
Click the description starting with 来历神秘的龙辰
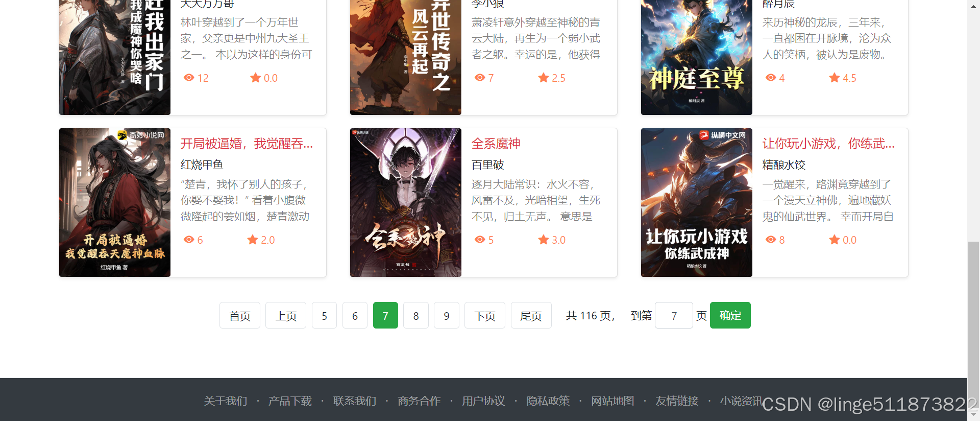click(827, 38)
